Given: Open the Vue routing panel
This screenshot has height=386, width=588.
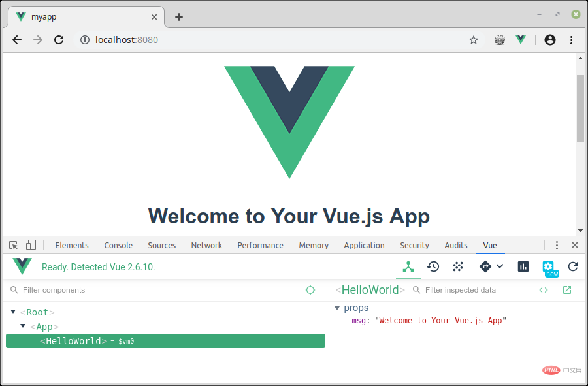Looking at the screenshot, I should click(x=485, y=267).
